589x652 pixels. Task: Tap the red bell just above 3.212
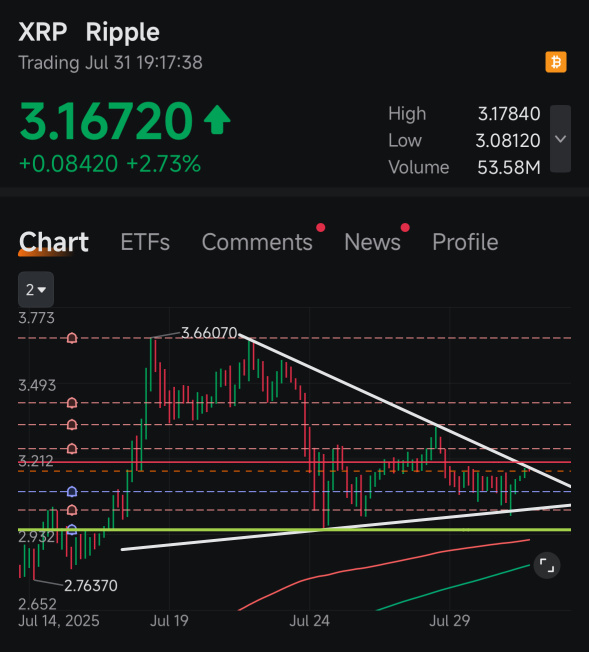click(72, 449)
